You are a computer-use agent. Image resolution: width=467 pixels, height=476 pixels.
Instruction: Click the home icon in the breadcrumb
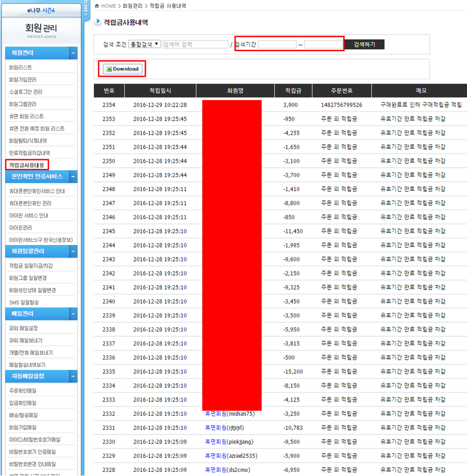[x=97, y=6]
